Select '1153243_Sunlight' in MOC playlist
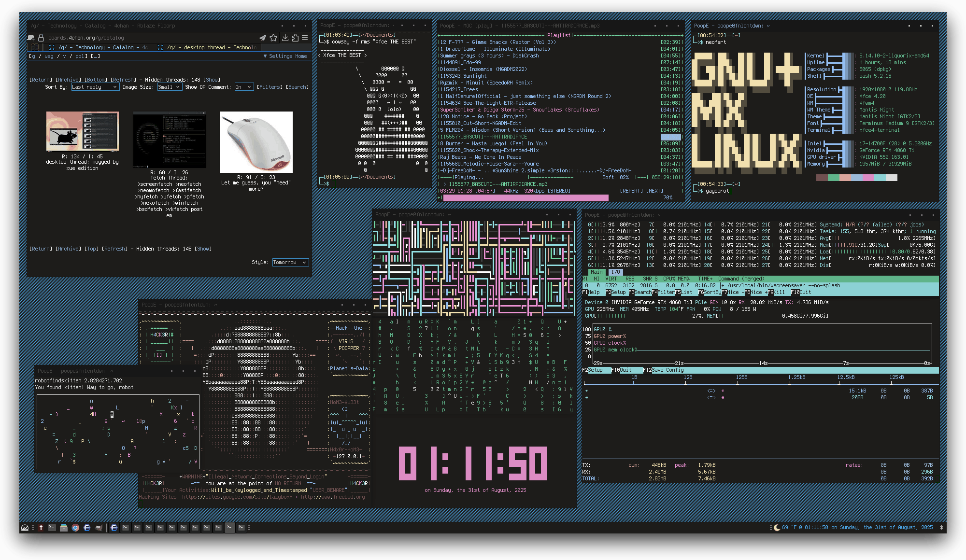Viewport: 966px width, 560px height. click(560, 76)
